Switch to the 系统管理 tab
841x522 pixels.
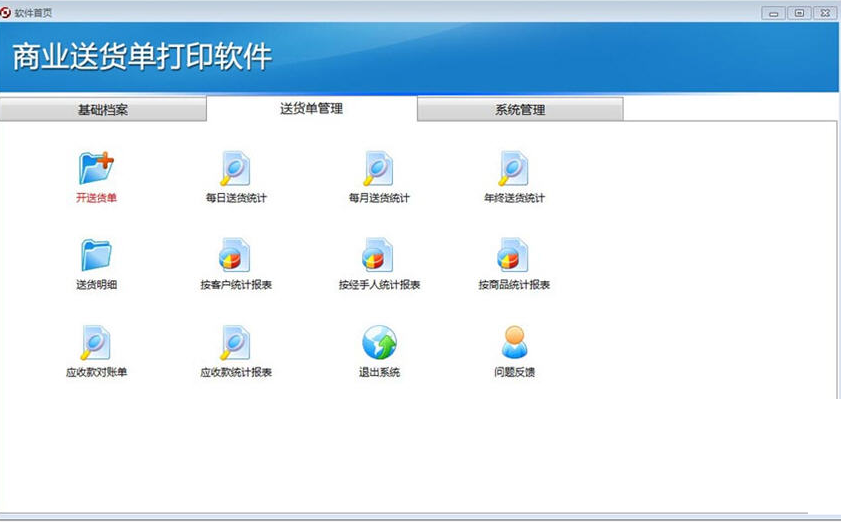pyautogui.click(x=520, y=109)
